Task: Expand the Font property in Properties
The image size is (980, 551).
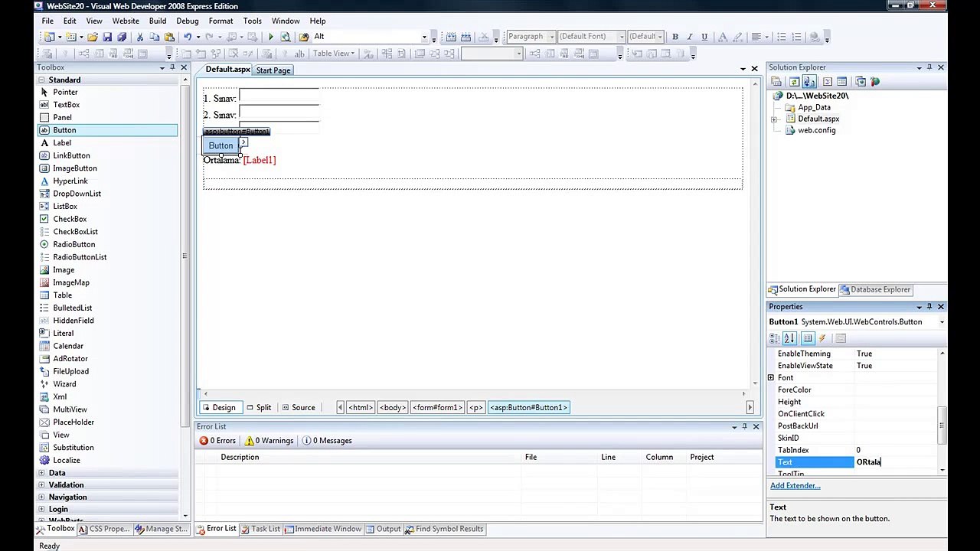Action: (771, 378)
